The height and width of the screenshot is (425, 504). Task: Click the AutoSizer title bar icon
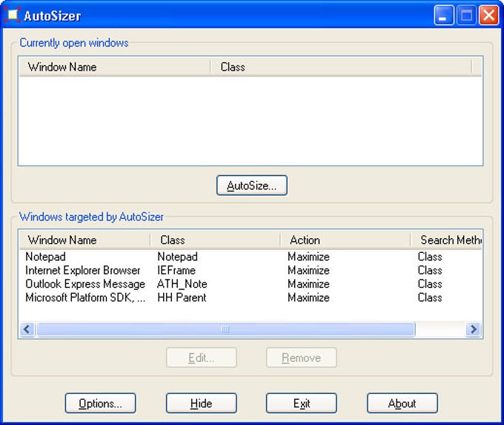pyautogui.click(x=12, y=15)
